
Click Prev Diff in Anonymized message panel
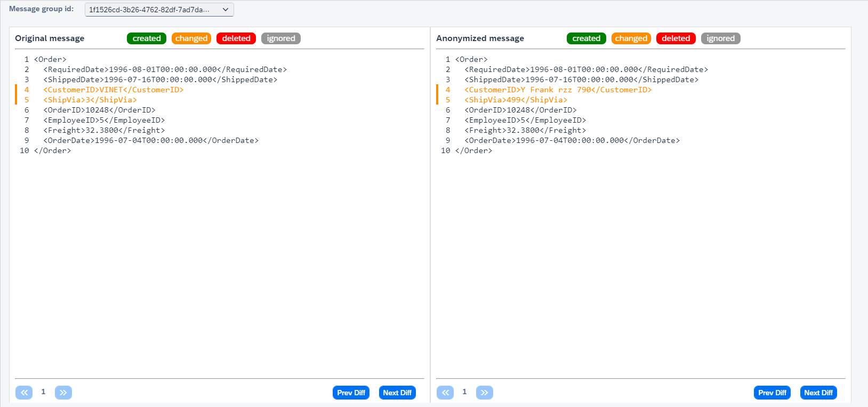pos(773,393)
